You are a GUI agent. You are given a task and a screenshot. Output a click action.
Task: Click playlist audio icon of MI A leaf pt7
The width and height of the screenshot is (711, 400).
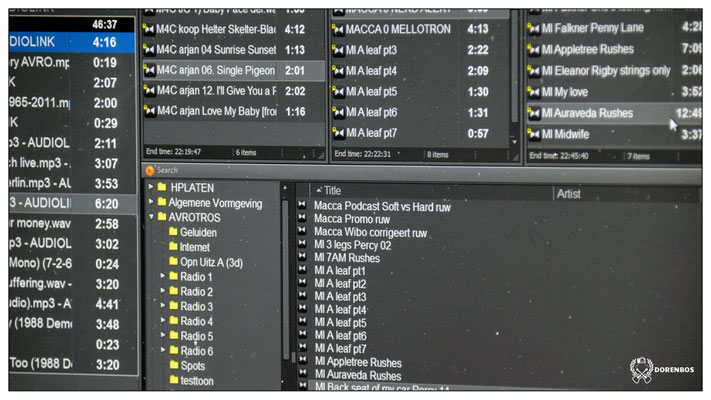[x=338, y=133]
